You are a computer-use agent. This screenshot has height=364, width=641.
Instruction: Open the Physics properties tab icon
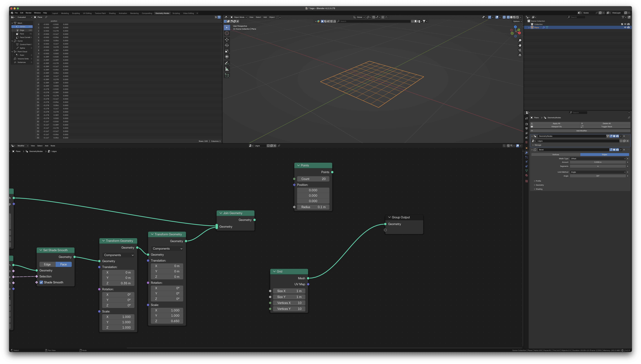[x=527, y=162]
